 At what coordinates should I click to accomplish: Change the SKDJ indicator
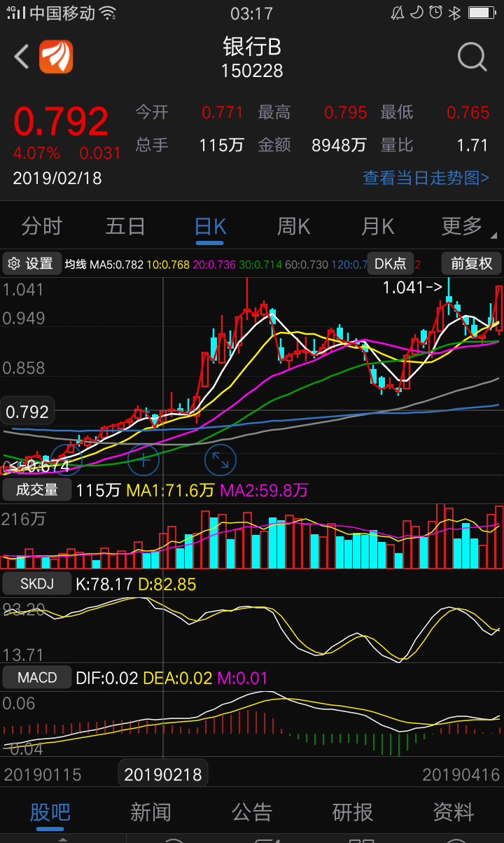37,583
